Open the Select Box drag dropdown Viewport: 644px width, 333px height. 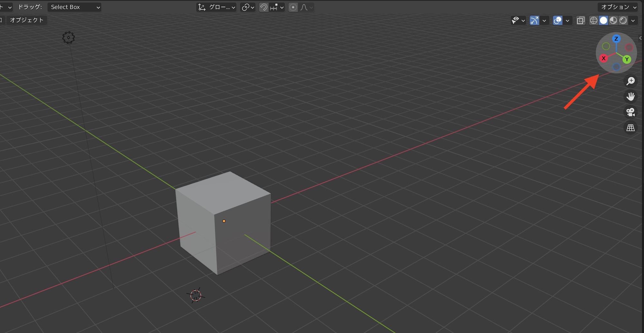coord(74,7)
